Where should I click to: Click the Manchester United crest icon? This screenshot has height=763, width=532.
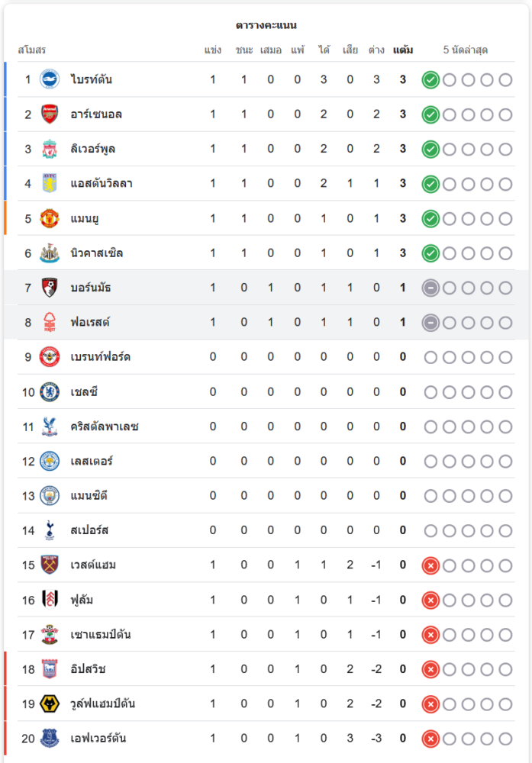pos(50,218)
